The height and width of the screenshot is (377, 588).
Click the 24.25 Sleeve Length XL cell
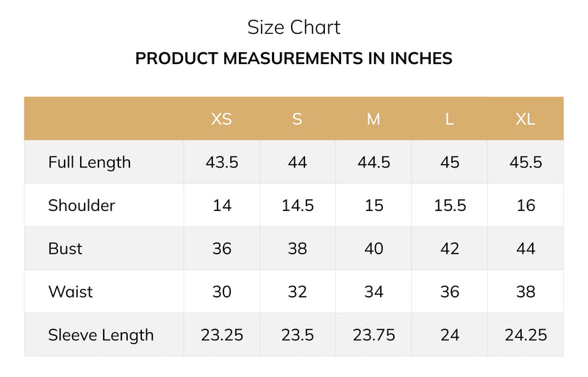click(x=526, y=335)
